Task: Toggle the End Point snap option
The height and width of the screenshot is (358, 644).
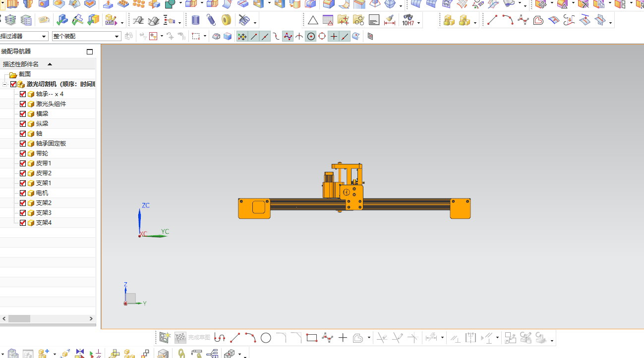Action: pyautogui.click(x=254, y=36)
